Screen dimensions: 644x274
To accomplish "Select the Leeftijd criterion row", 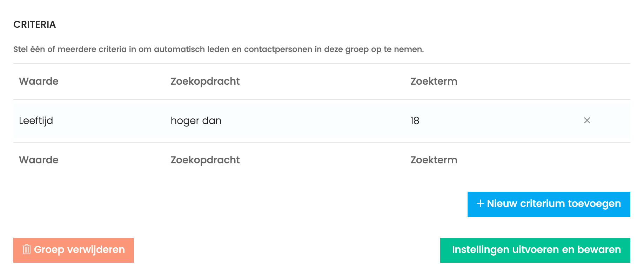I will pos(322,121).
